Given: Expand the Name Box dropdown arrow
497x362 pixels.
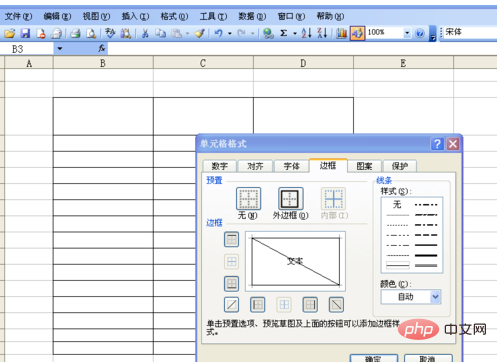Looking at the screenshot, I should 60,49.
